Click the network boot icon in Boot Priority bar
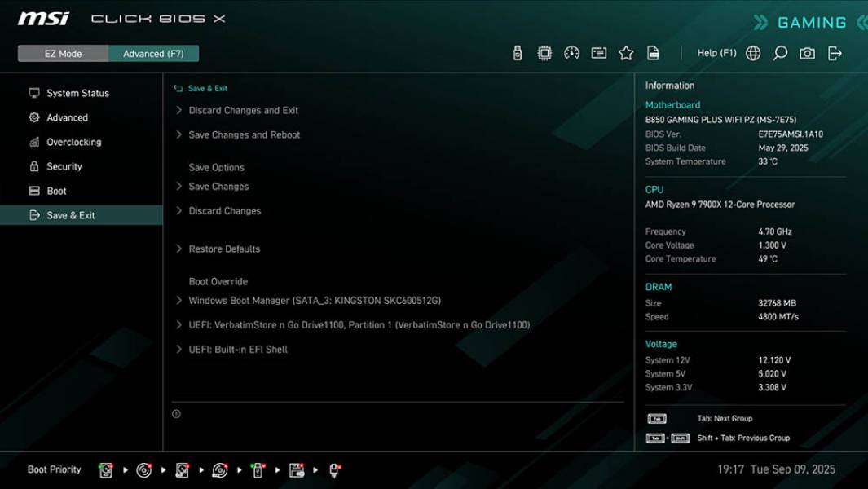 [334, 469]
